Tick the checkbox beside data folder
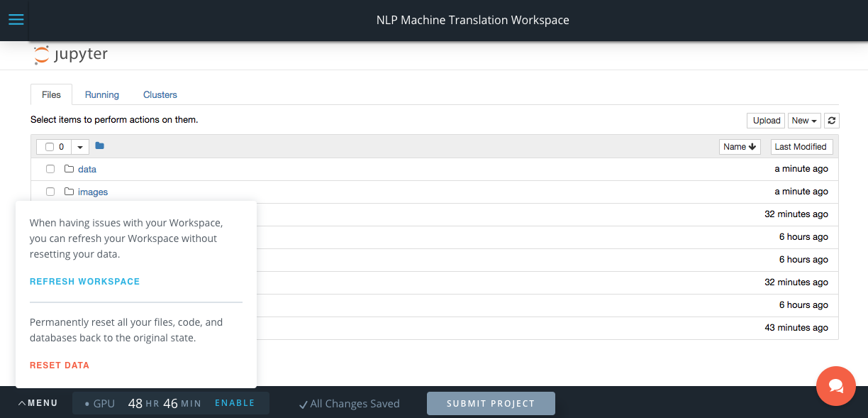 click(x=50, y=169)
